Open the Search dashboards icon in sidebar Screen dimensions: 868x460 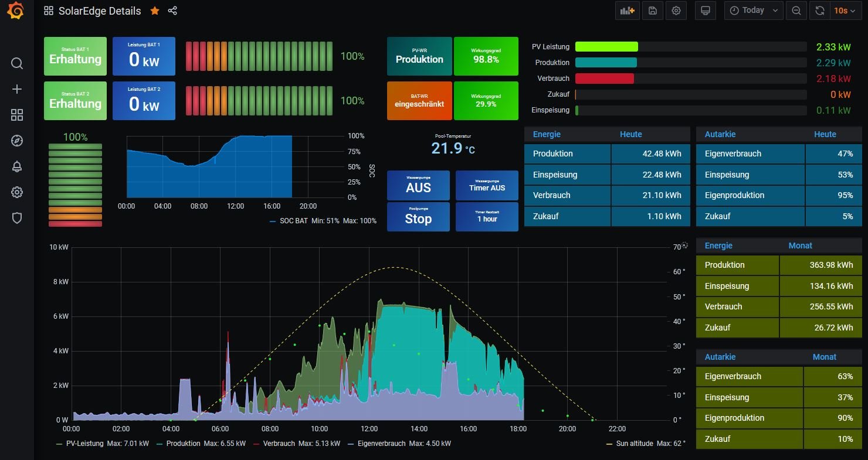click(17, 63)
